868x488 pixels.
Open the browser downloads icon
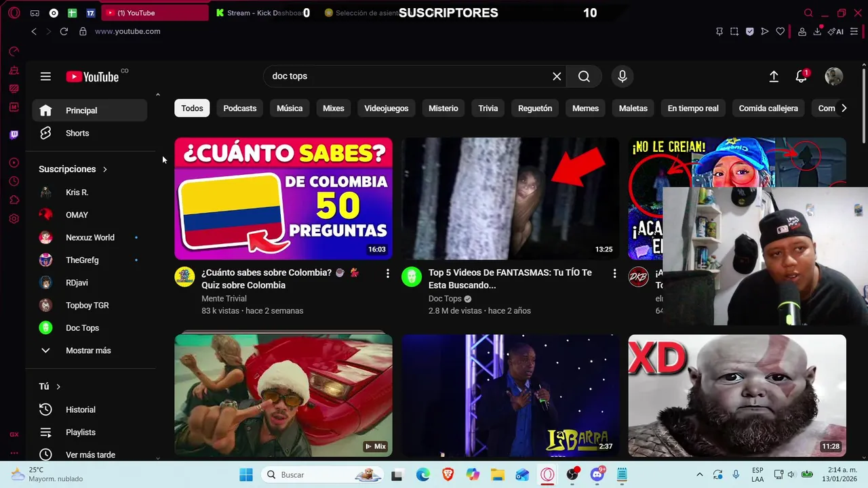817,31
